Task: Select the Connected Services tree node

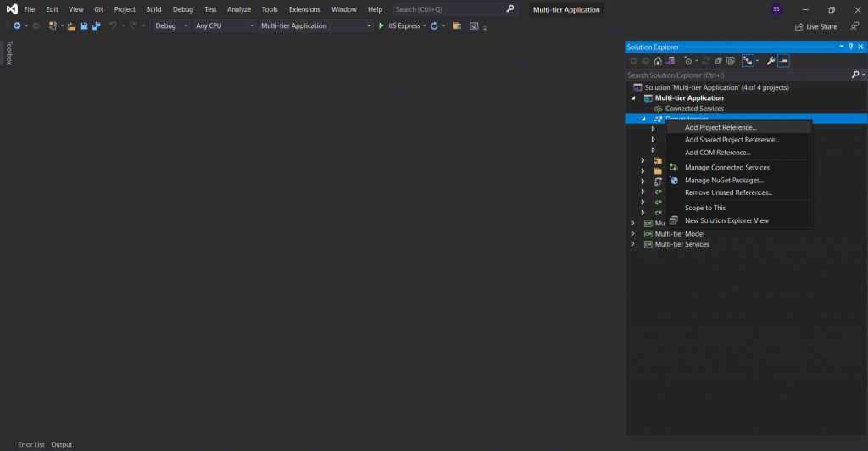Action: point(694,109)
